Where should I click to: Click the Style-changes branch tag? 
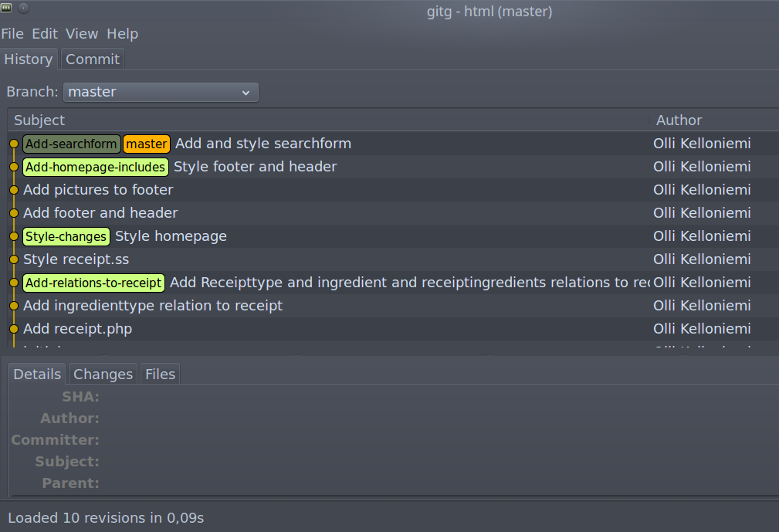[x=66, y=236]
